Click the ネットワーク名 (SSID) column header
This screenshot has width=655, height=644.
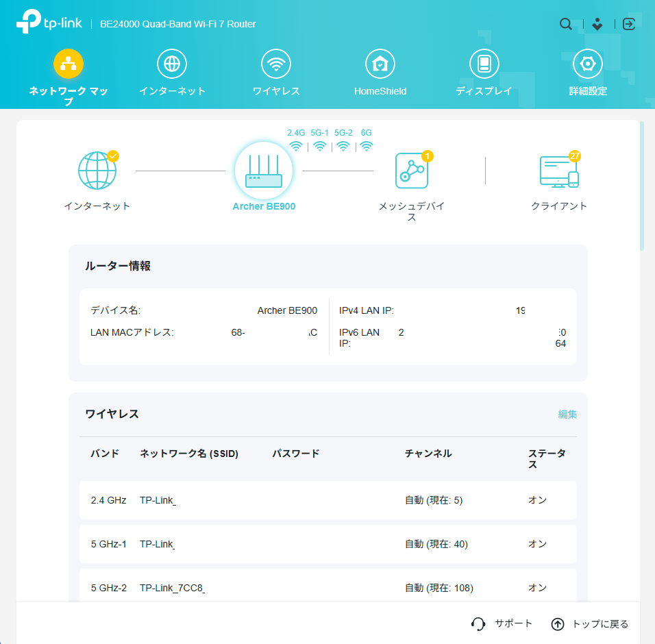click(x=189, y=454)
